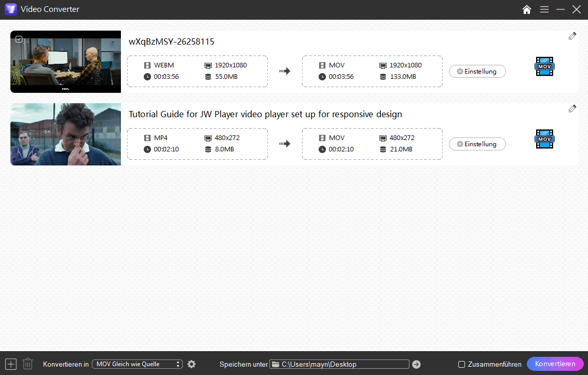Close the Video Converter window
The width and height of the screenshot is (588, 375).
[x=577, y=9]
